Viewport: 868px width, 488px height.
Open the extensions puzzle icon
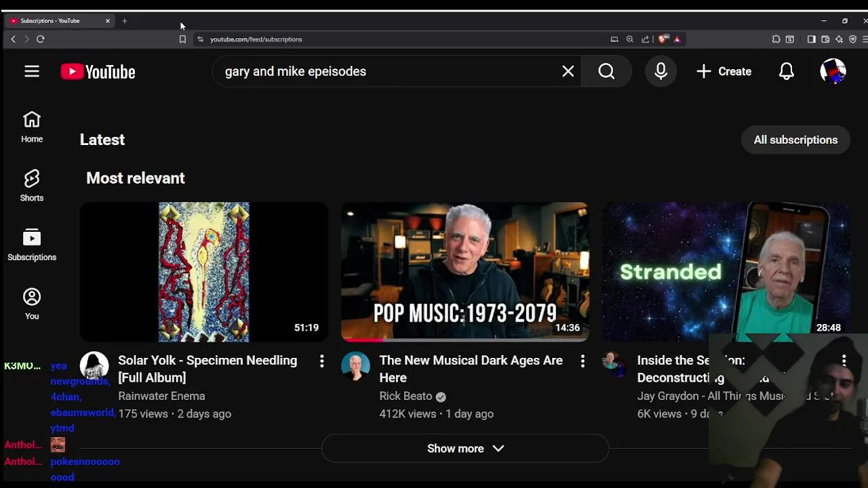coord(776,39)
